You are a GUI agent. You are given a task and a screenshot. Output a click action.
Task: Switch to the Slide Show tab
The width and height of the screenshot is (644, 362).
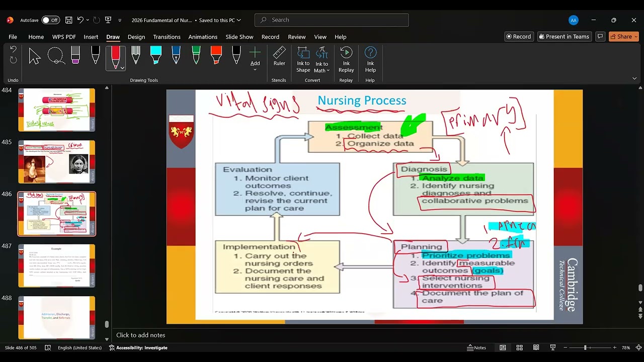(x=239, y=37)
